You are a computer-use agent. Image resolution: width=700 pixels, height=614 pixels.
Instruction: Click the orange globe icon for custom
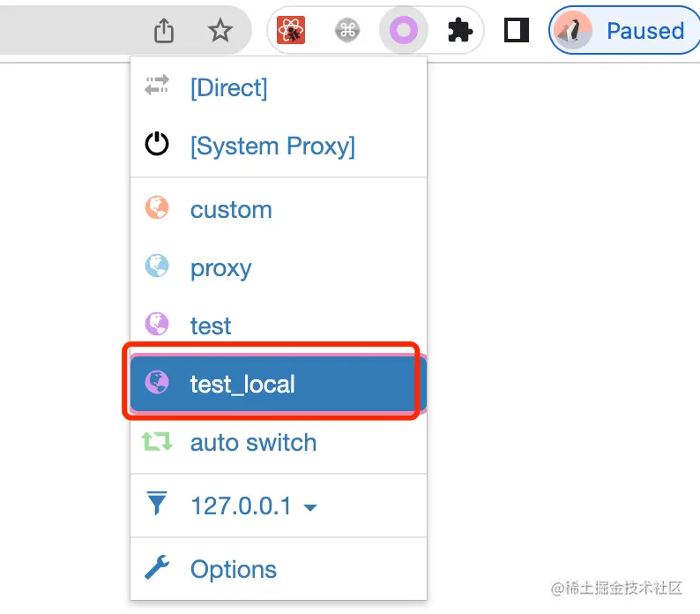(x=157, y=207)
